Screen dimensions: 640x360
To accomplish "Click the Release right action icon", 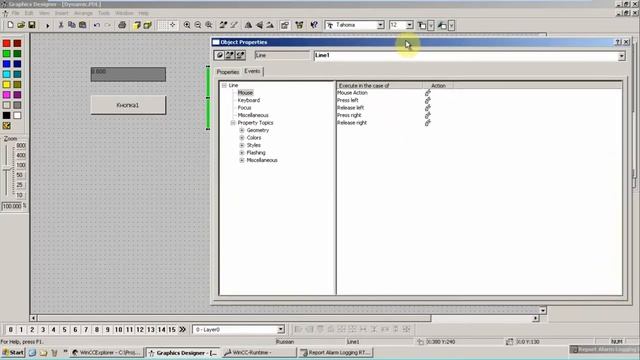I will tap(427, 122).
